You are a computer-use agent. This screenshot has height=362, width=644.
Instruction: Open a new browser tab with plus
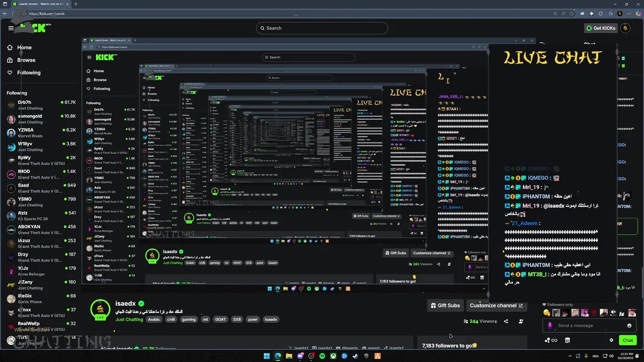76,4
